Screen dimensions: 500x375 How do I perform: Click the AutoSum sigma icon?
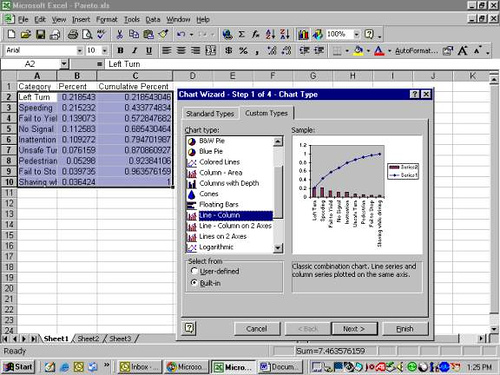241,34
